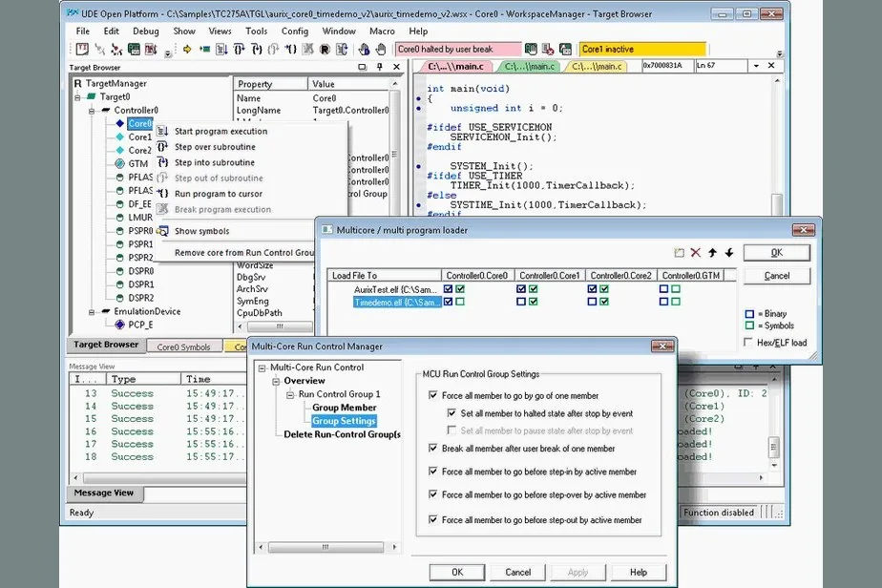Screen dimensions: 882x588
Task: Collapse the EmulationDevice tree node
Action: point(92,312)
